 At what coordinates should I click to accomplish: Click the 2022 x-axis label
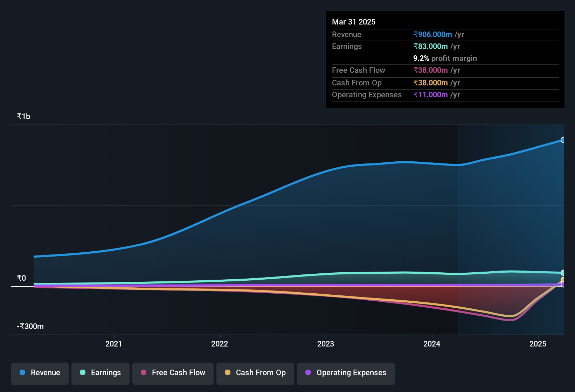pos(220,344)
